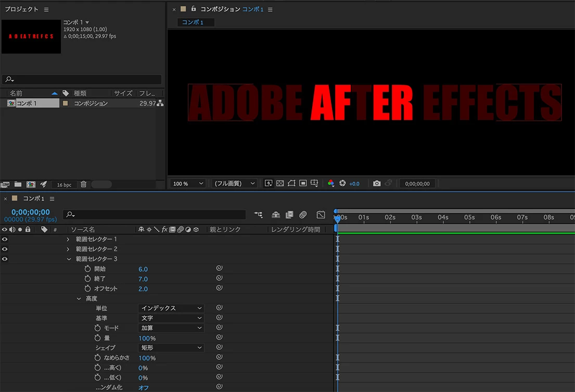Open the 単位 インデックス dropdown

pos(171,308)
